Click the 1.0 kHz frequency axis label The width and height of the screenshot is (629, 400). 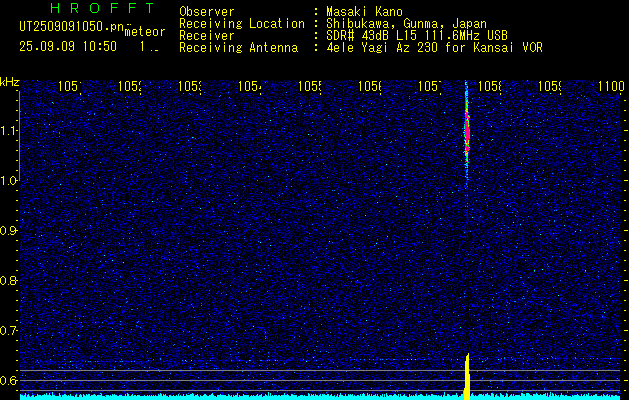click(9, 181)
